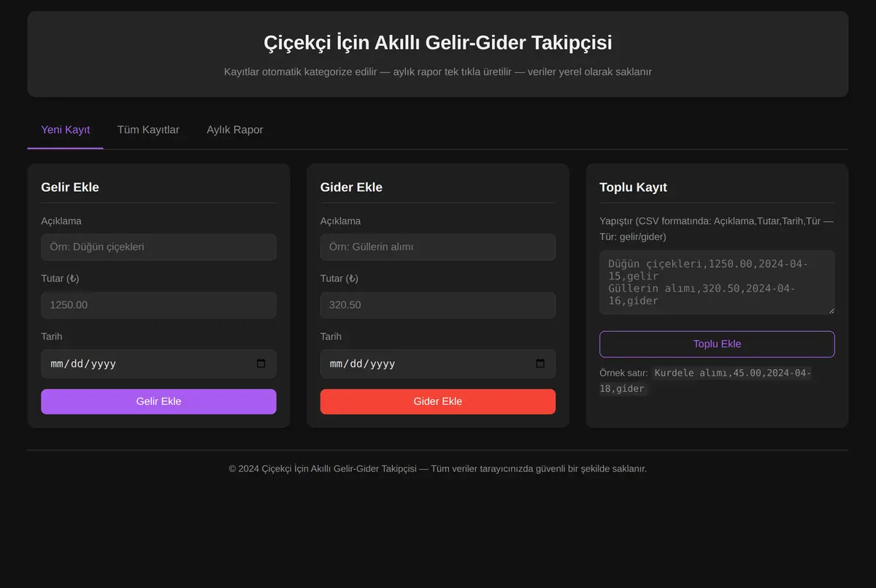
Task: Focus the Tarih date field in Gider Ekle
Action: coord(438,363)
